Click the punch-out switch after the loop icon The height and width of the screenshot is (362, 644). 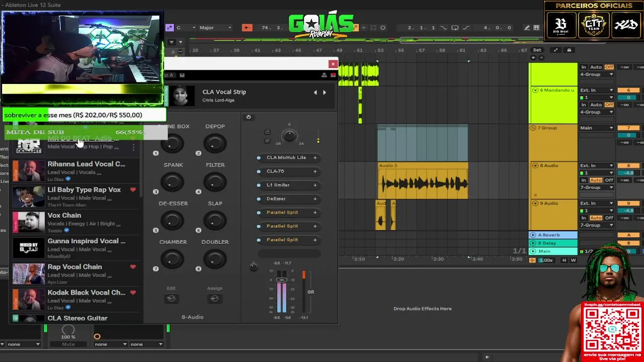[x=466, y=28]
